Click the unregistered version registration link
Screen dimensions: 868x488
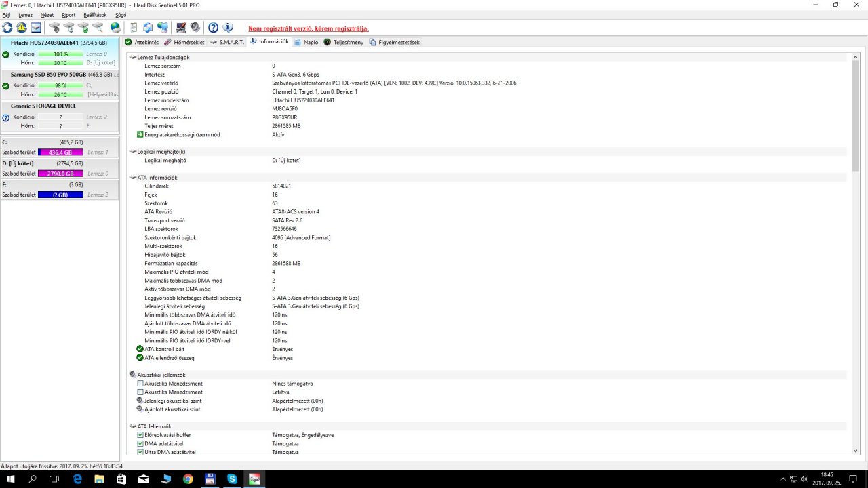tap(309, 28)
